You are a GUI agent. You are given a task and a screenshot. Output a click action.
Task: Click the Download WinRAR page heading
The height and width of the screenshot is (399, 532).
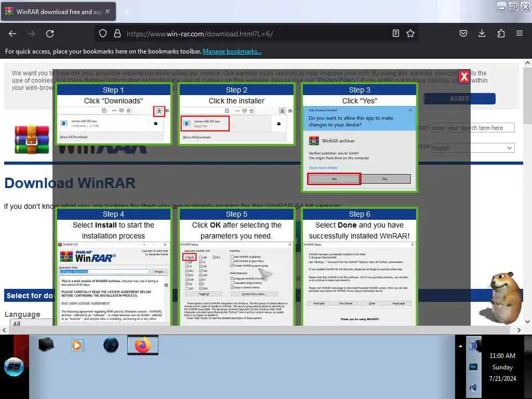click(x=70, y=183)
